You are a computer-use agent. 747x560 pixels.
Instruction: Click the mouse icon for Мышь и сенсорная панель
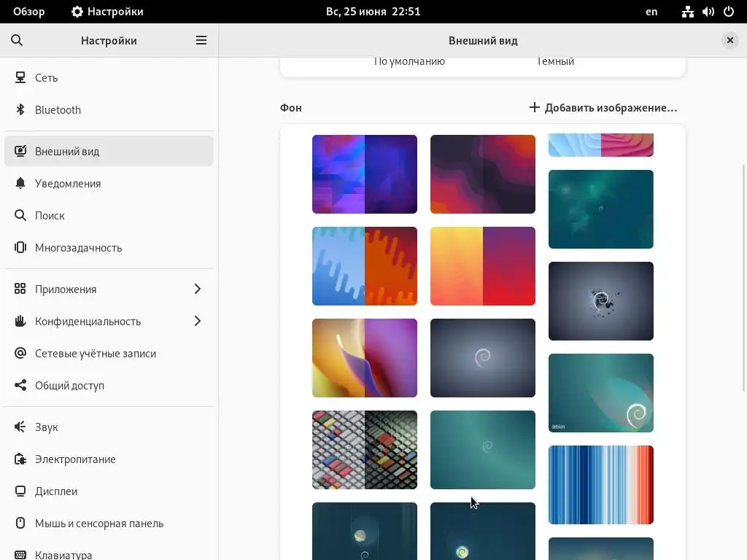pyautogui.click(x=20, y=523)
